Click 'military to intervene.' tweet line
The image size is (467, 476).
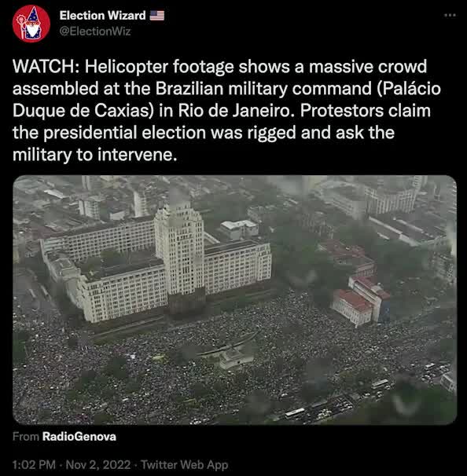click(x=94, y=155)
